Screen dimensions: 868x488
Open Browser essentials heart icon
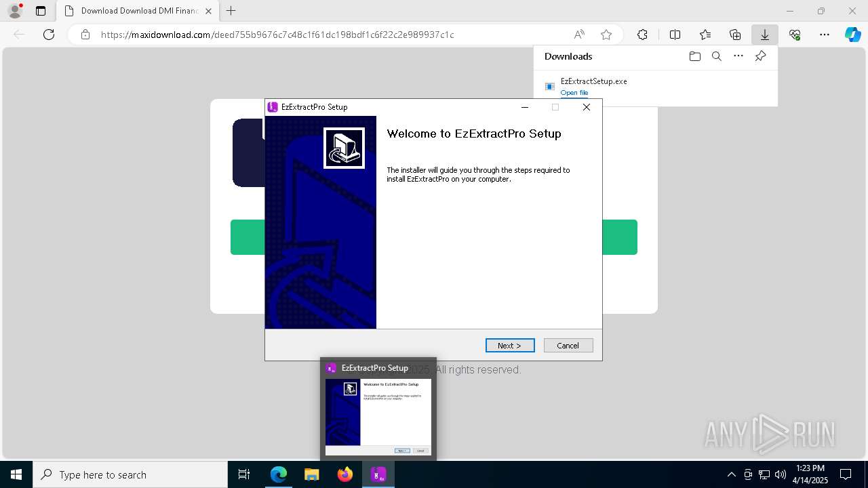point(795,35)
